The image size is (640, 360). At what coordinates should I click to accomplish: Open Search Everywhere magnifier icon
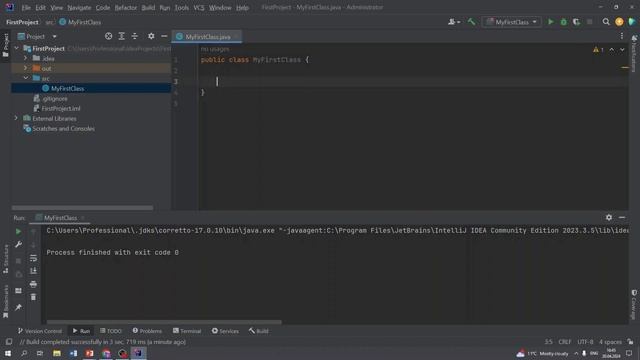coord(606,22)
